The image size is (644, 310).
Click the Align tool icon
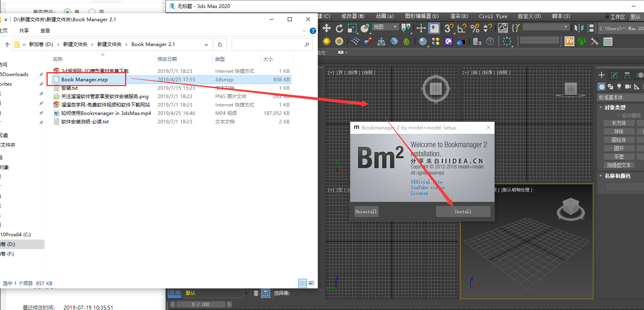[591, 28]
